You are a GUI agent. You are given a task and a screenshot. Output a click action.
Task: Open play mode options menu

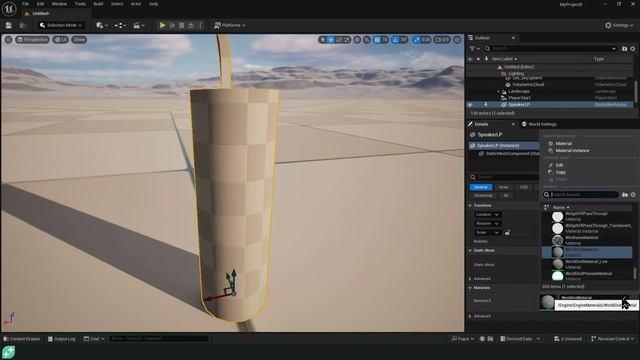tap(200, 25)
